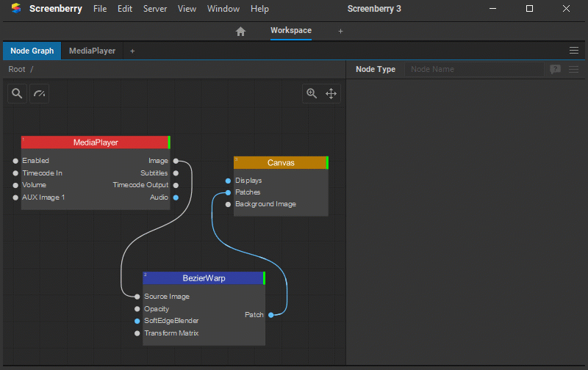Click the 'Timecode Output' label in MediaPlayer
This screenshot has height=370, width=588.
coord(140,185)
